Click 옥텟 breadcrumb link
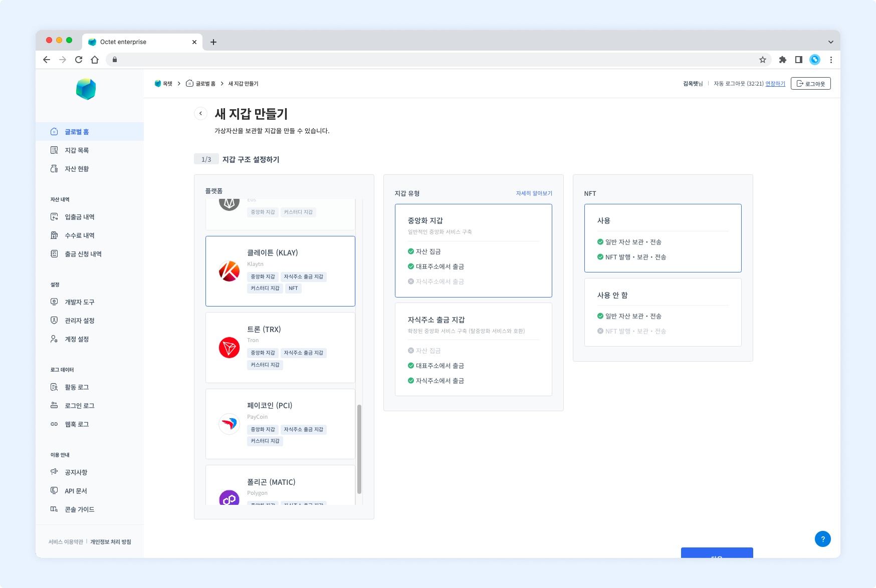The width and height of the screenshot is (876, 588). 163,84
